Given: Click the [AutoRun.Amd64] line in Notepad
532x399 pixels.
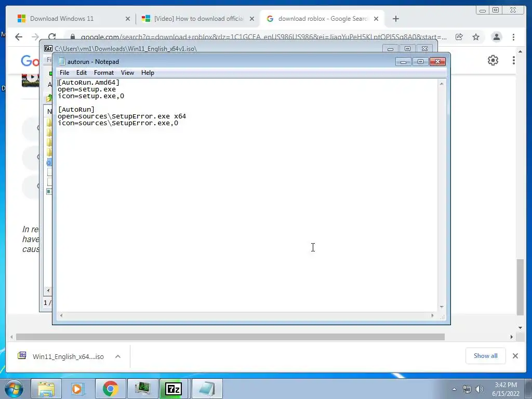Looking at the screenshot, I should (x=88, y=83).
